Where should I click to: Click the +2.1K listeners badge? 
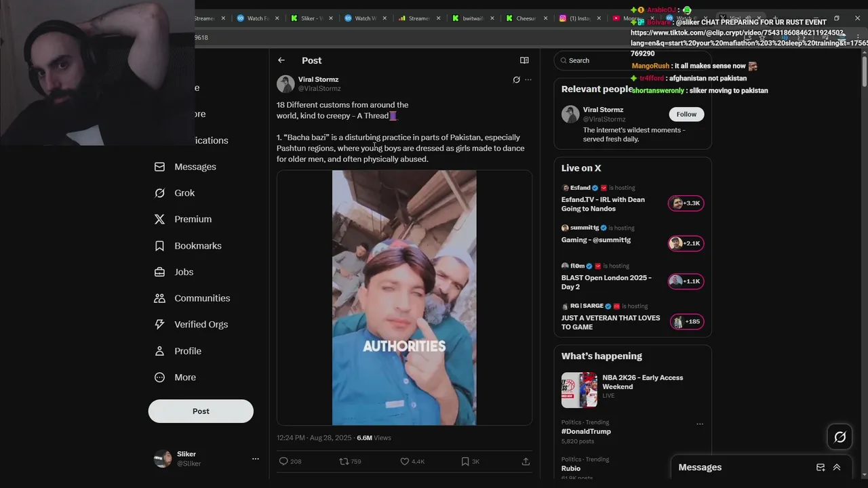(x=686, y=243)
